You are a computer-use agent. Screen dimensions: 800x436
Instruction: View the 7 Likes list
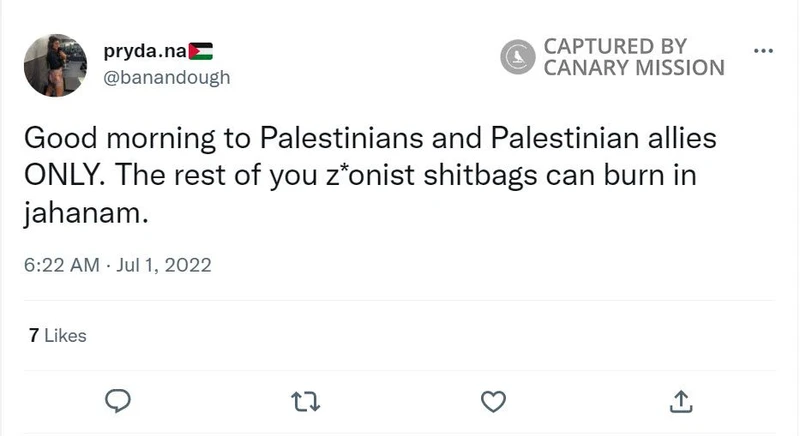(58, 336)
